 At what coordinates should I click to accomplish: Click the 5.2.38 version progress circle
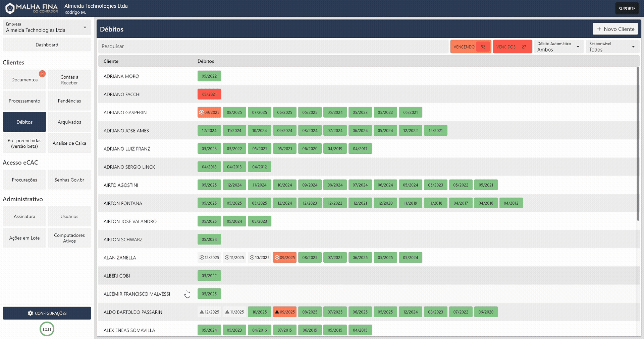(47, 329)
